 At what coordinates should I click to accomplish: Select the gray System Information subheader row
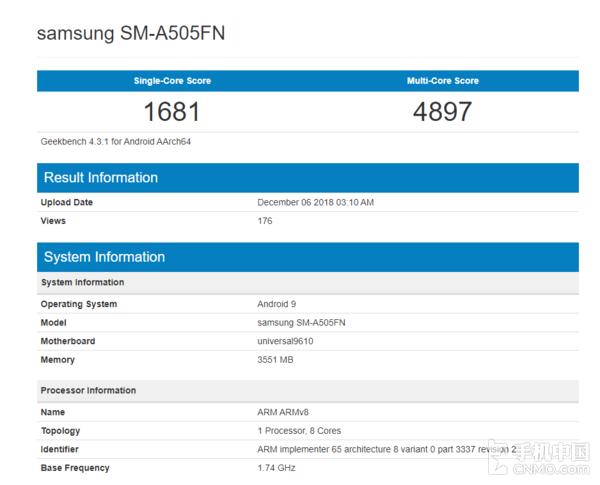tap(308, 283)
